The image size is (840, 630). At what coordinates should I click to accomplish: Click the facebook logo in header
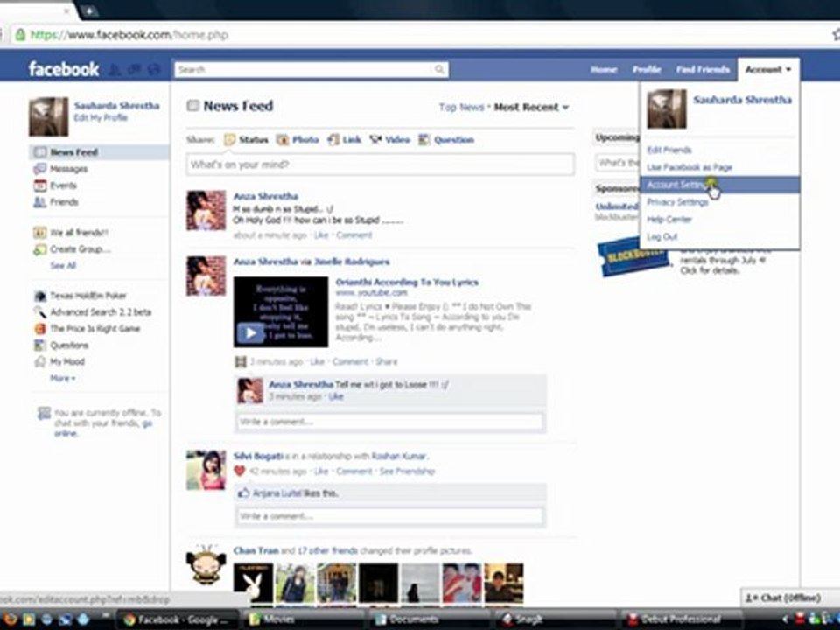(x=64, y=69)
